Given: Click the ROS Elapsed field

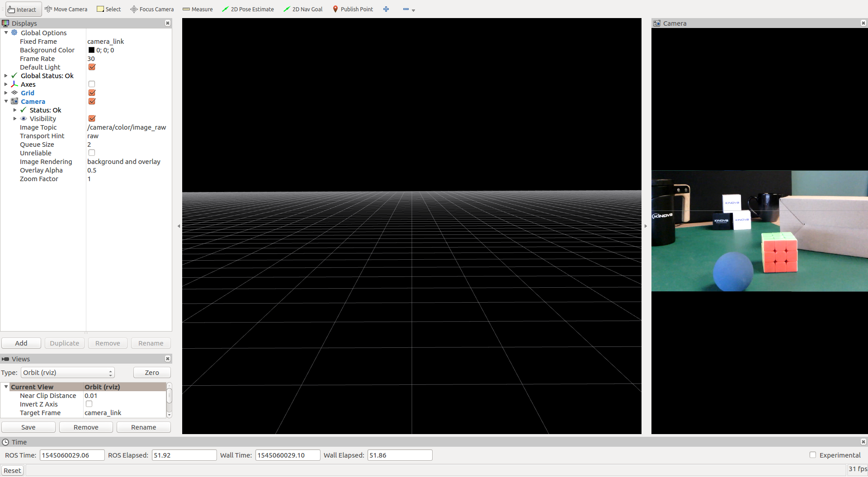Looking at the screenshot, I should point(184,455).
